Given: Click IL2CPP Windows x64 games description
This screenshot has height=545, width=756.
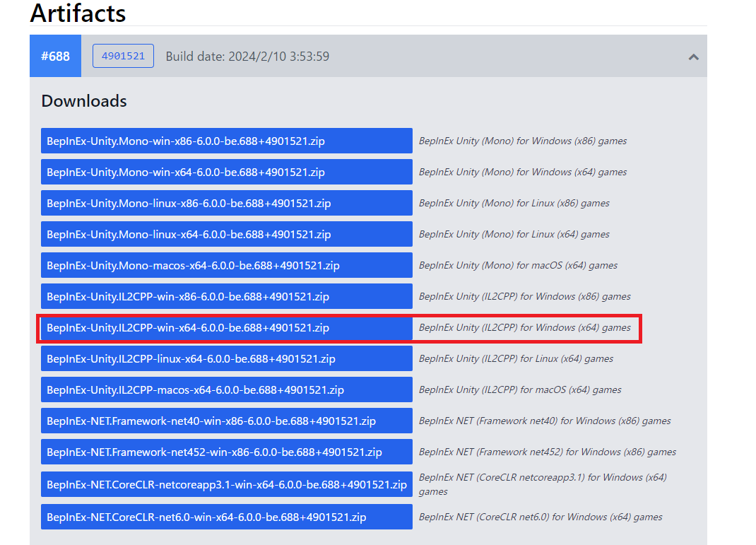Looking at the screenshot, I should tap(524, 327).
